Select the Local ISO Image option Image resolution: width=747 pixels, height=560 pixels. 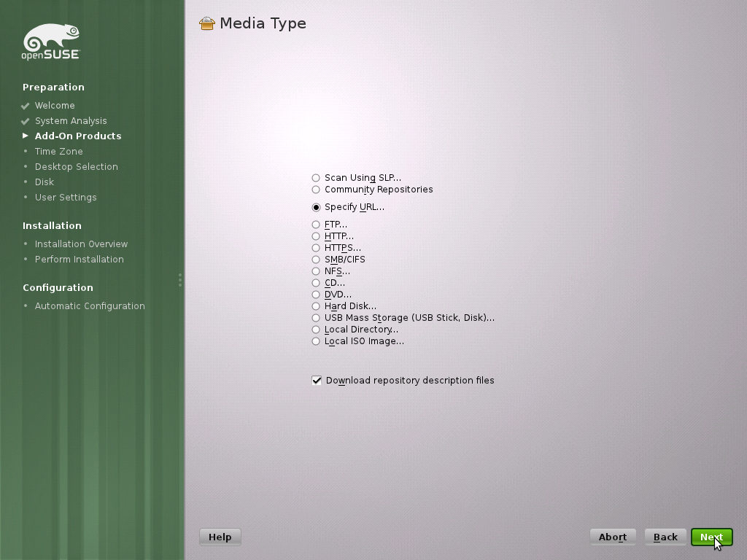click(x=316, y=341)
